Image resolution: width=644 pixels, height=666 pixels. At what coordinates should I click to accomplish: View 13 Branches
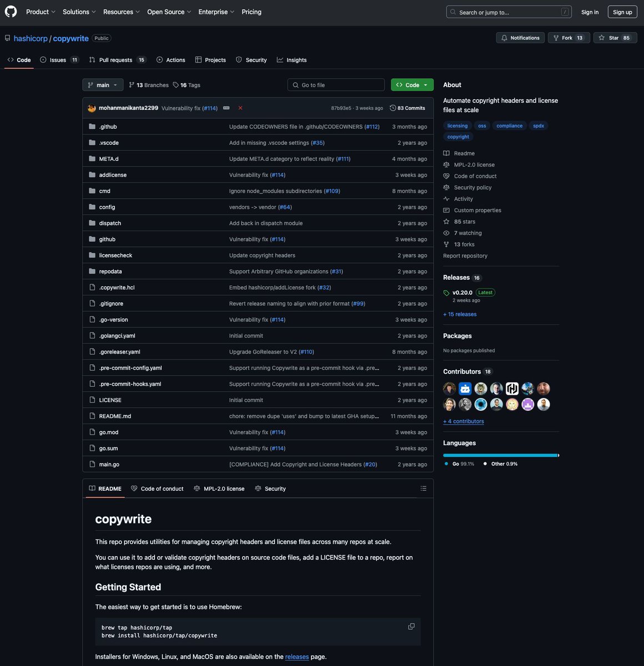149,85
